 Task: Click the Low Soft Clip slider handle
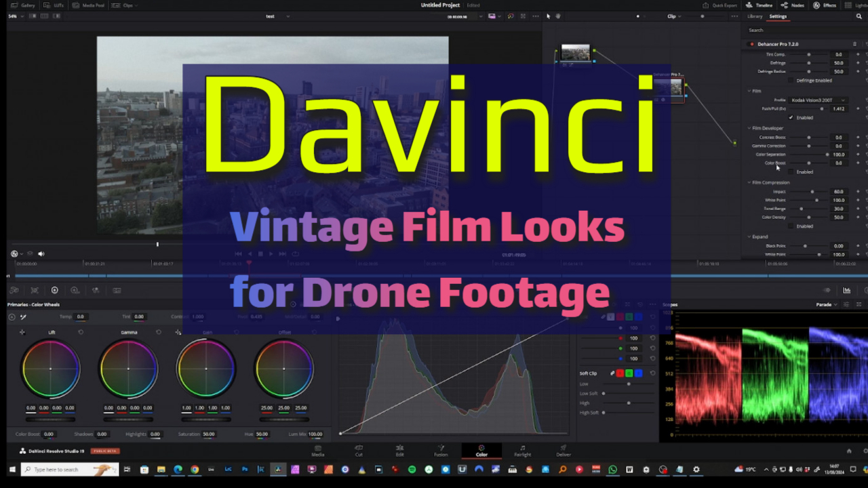pyautogui.click(x=604, y=394)
